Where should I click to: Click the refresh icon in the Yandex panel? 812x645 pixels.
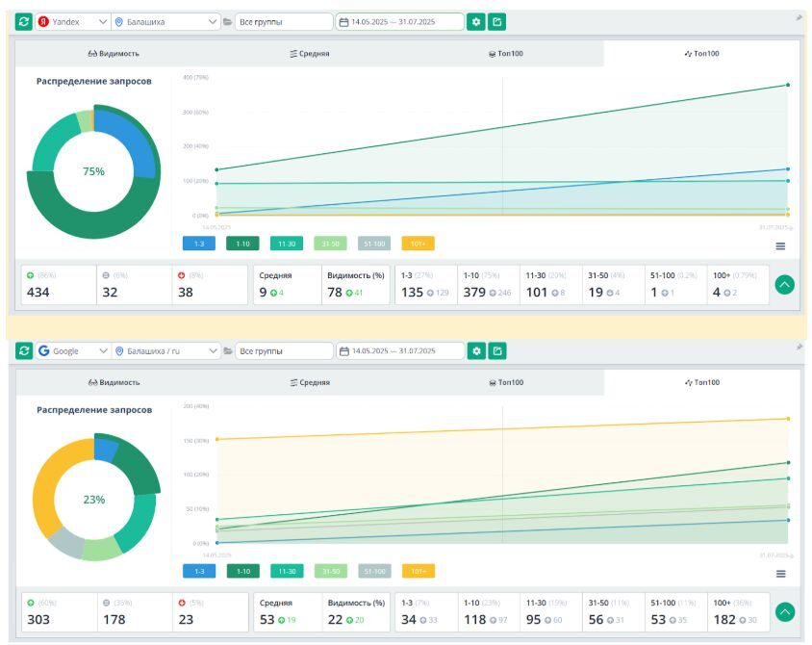click(x=24, y=21)
